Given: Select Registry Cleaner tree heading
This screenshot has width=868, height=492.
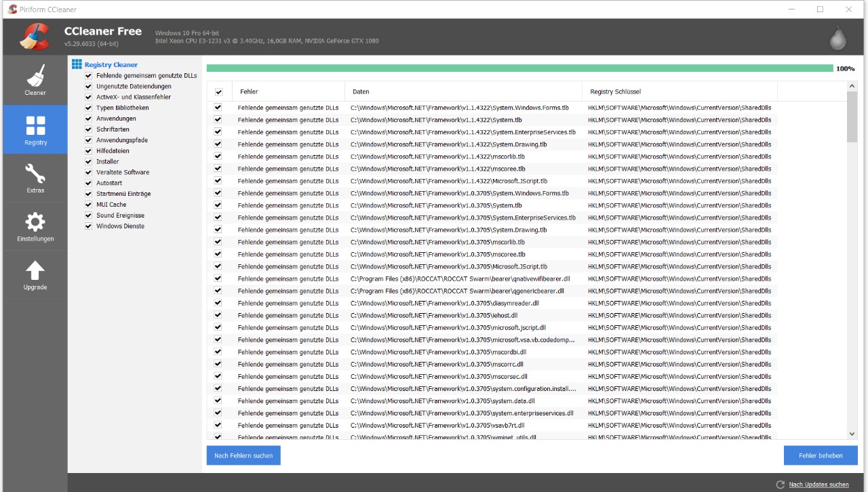Looking at the screenshot, I should pyautogui.click(x=111, y=65).
